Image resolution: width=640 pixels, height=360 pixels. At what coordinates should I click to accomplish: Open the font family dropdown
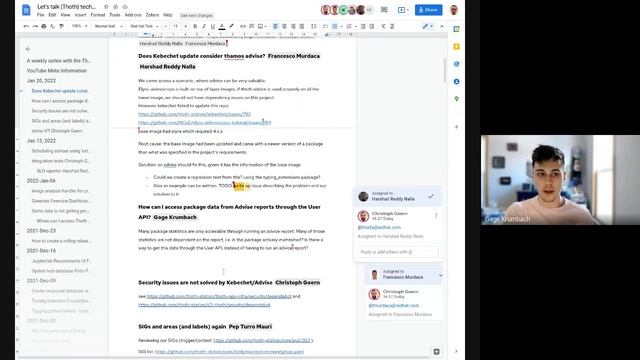click(144, 26)
